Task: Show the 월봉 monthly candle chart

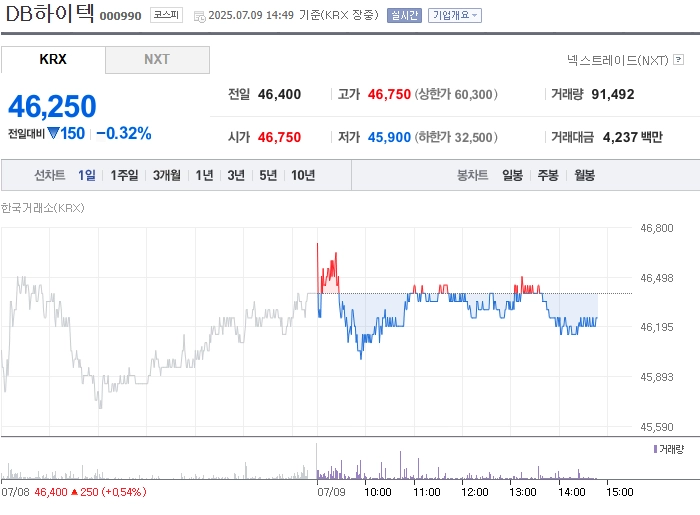Action: pyautogui.click(x=584, y=175)
